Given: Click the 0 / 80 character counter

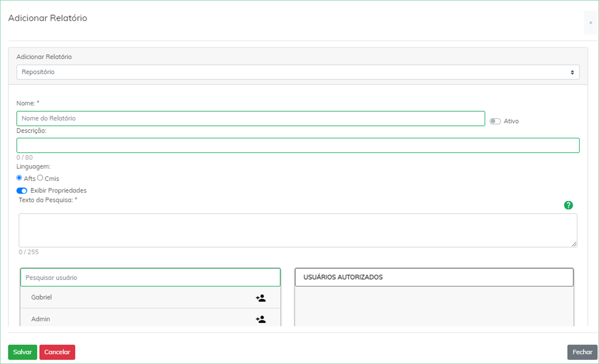Looking at the screenshot, I should tap(24, 157).
